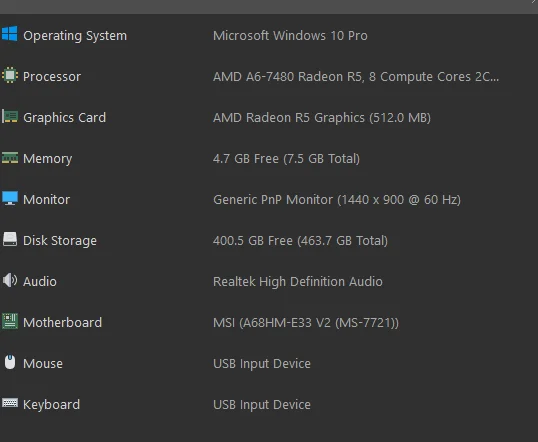Viewport: 538px width, 442px height.
Task: Click AMD Radeon R5 Graphics value
Action: point(322,118)
